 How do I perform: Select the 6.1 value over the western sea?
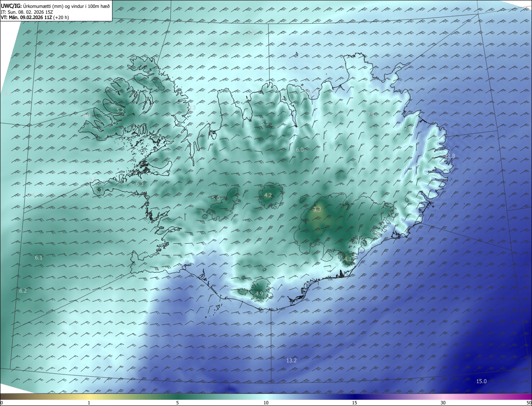pos(39,258)
